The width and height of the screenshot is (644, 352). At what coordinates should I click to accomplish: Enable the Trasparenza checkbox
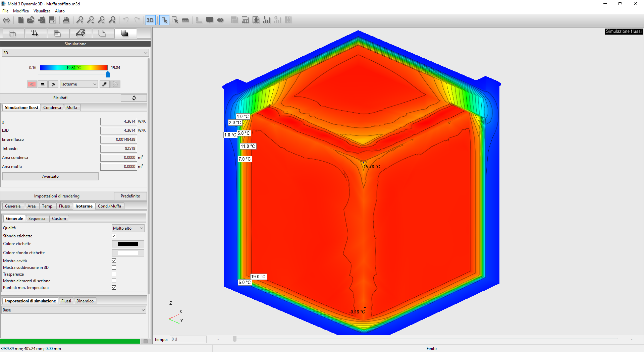[114, 274]
